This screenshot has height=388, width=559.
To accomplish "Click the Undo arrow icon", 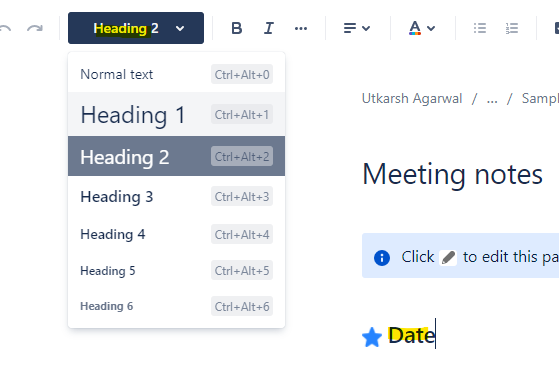I will (5, 28).
